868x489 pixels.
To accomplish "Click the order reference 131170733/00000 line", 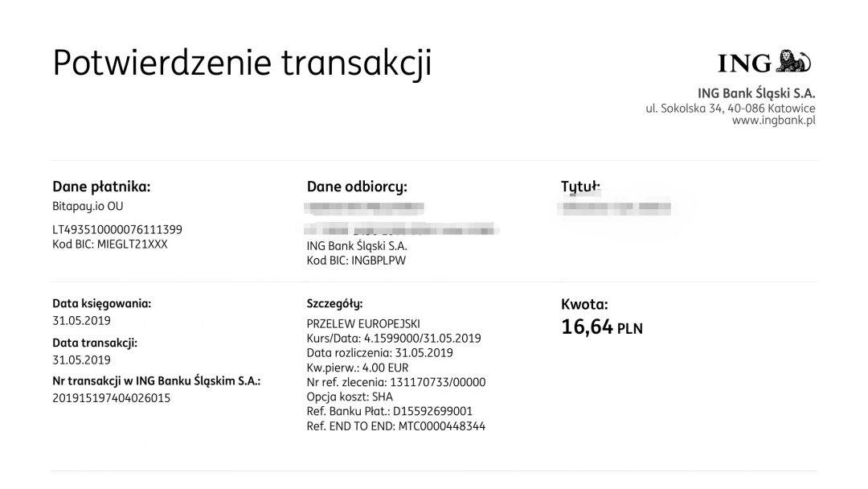I will tap(396, 382).
